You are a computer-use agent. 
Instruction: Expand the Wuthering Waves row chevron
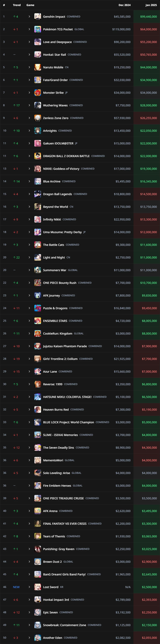click(29, 105)
